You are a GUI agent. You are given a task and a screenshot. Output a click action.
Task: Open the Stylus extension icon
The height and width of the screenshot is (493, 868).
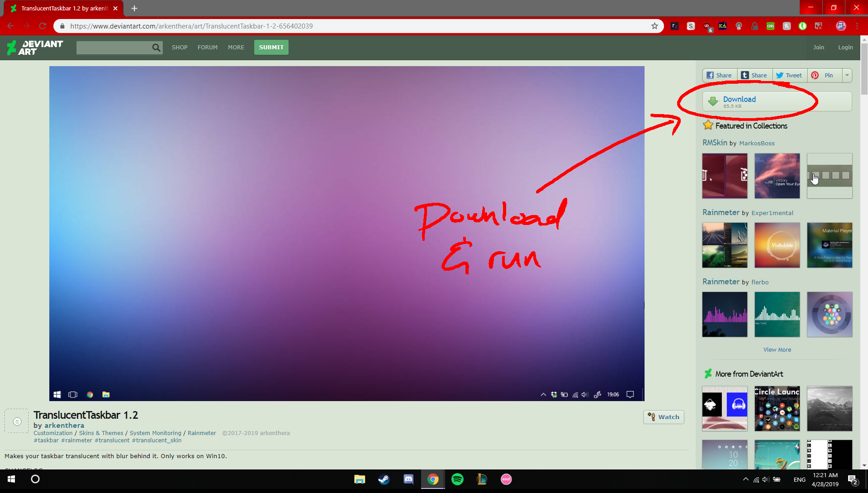691,26
